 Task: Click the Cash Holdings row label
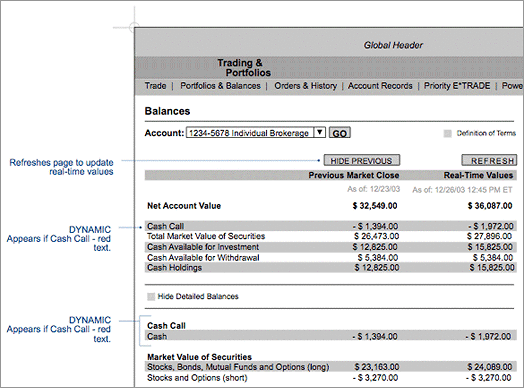point(174,268)
